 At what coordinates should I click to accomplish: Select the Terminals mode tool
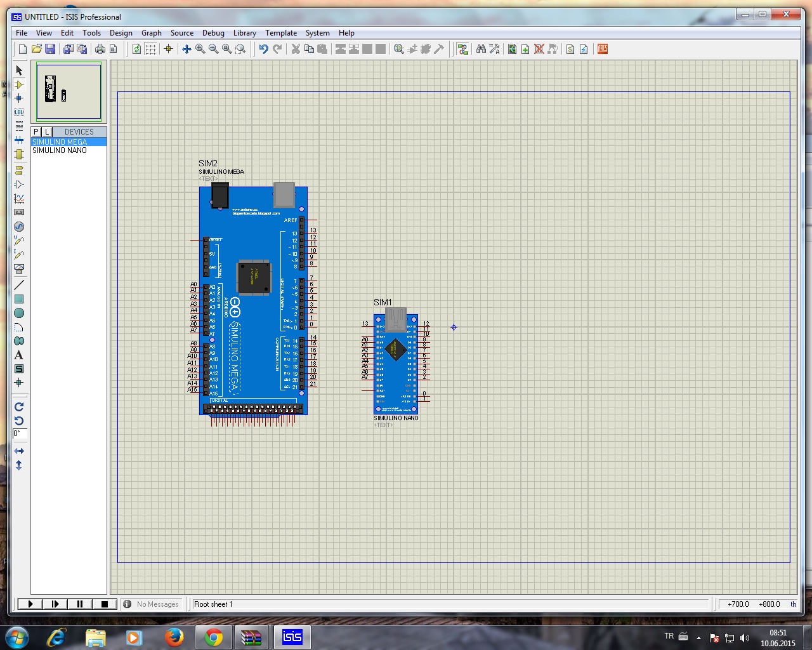click(x=19, y=170)
